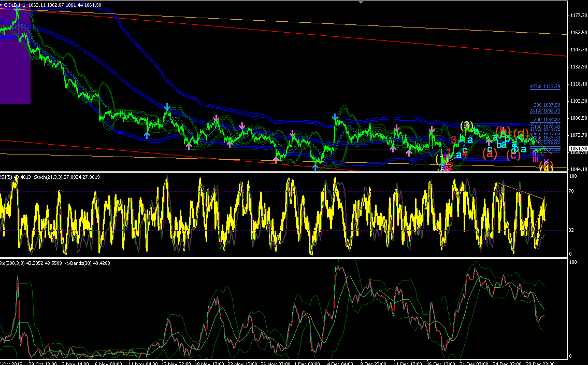
Task: Select the orange (a) wave label
Action: (x=490, y=153)
